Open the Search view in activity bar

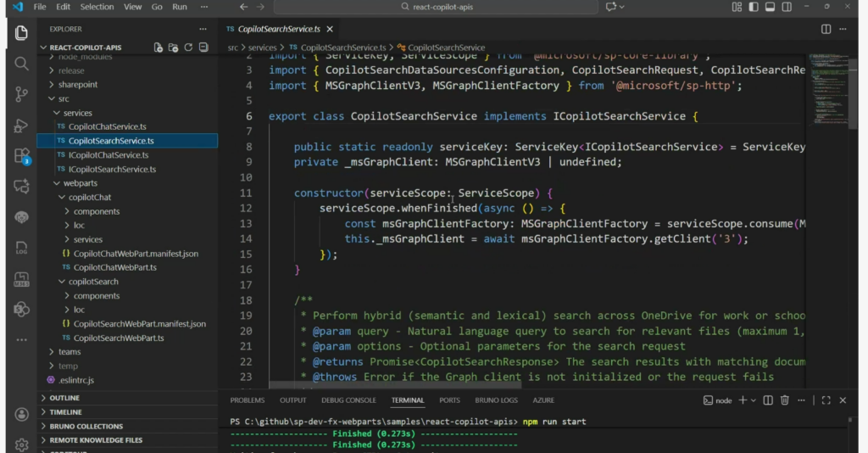pos(21,64)
